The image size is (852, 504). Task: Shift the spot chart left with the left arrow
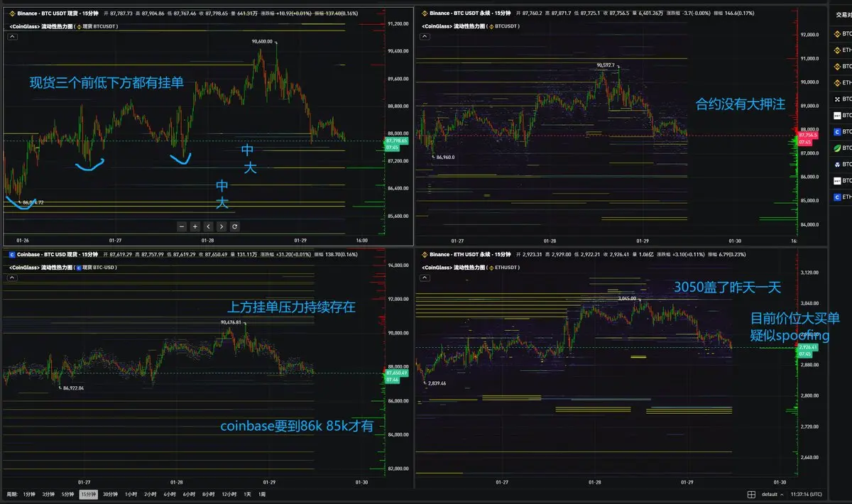tap(208, 226)
